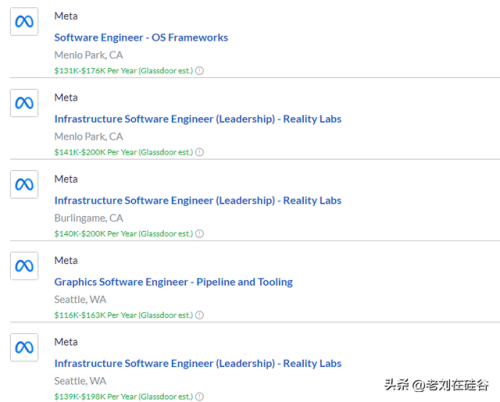The width and height of the screenshot is (500, 402).
Task: Click Meta company name above OS Frameworks job
Action: [x=66, y=16]
